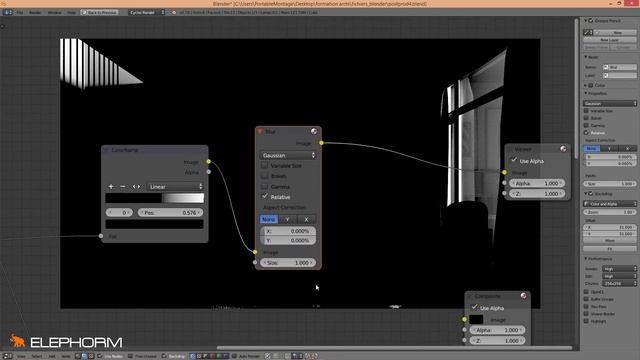Click the Blender logo icon in the info bar
Screen dimensions: 640x360
tap(174, 12)
